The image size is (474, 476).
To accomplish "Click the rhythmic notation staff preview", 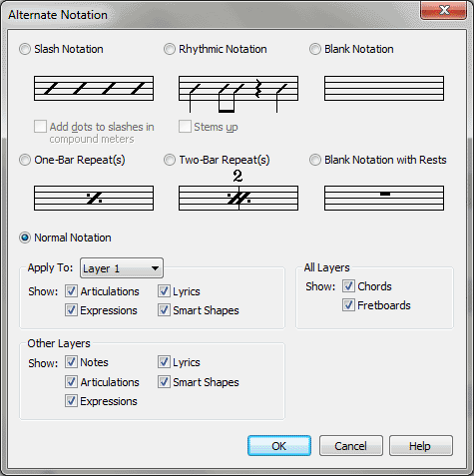I will tap(238, 94).
